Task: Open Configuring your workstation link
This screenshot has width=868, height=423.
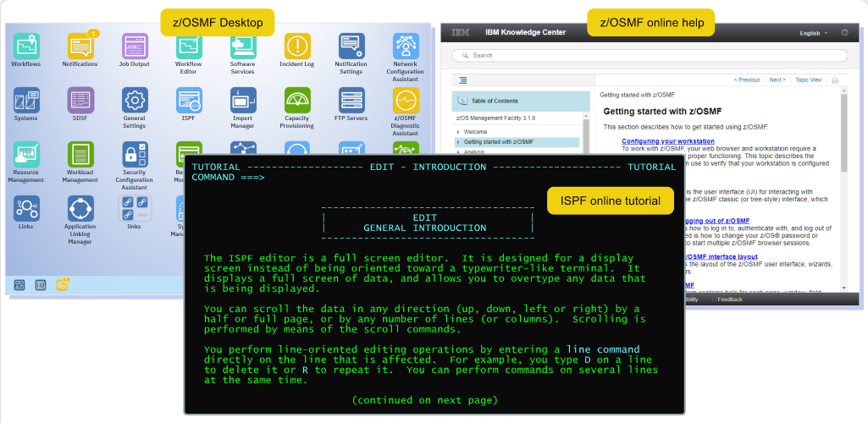Action: point(668,141)
